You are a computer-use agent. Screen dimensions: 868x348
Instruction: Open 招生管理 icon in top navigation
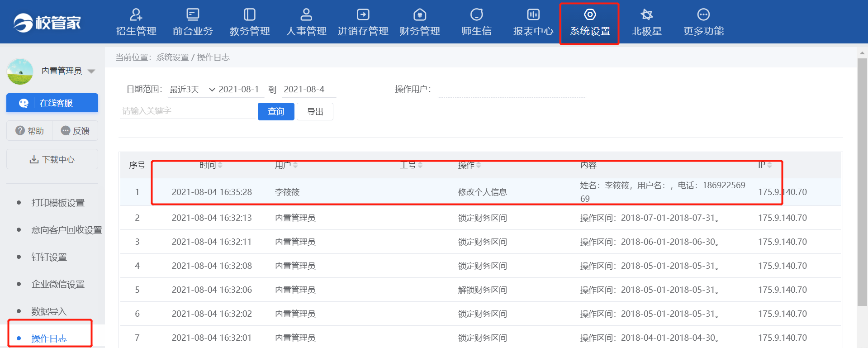pos(136,14)
